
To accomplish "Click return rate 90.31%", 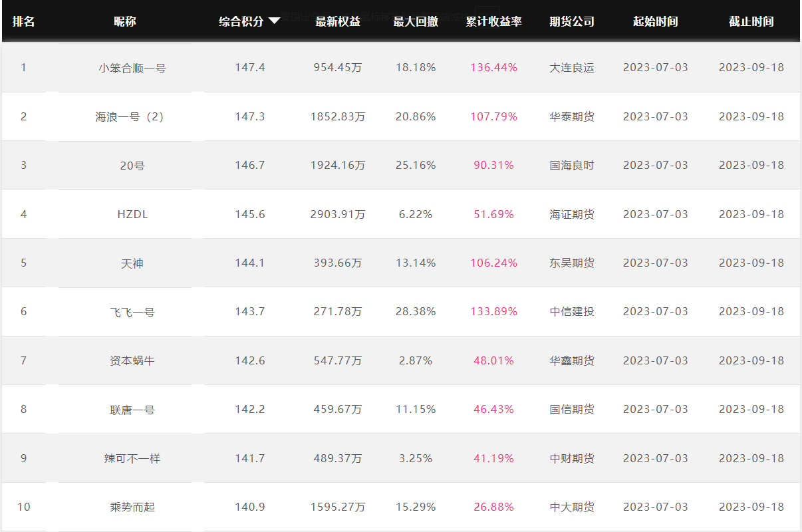I will pos(493,165).
